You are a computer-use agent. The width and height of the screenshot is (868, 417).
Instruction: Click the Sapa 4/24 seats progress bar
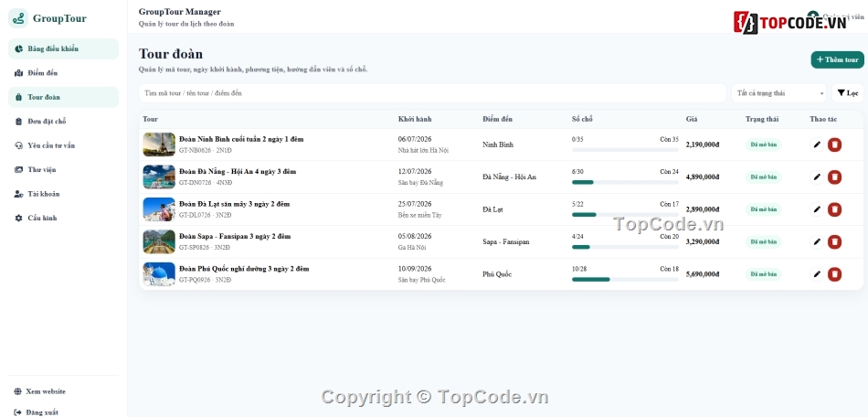pyautogui.click(x=625, y=247)
